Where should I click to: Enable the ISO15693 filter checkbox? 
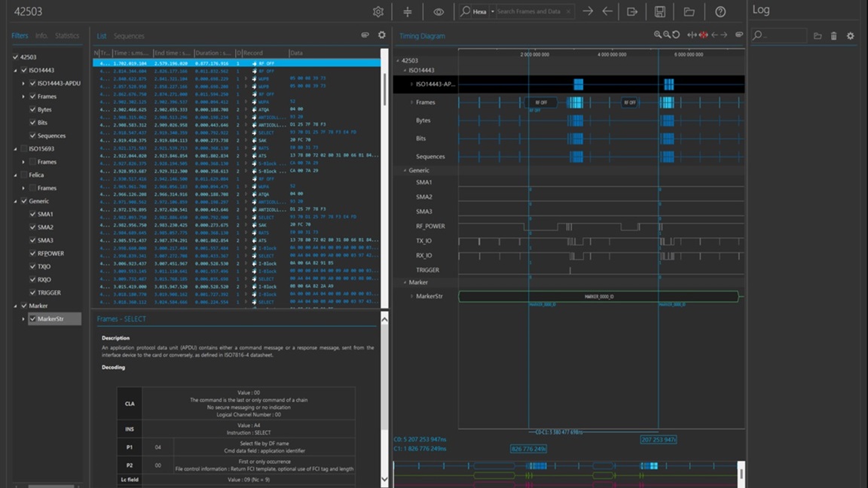coord(24,149)
